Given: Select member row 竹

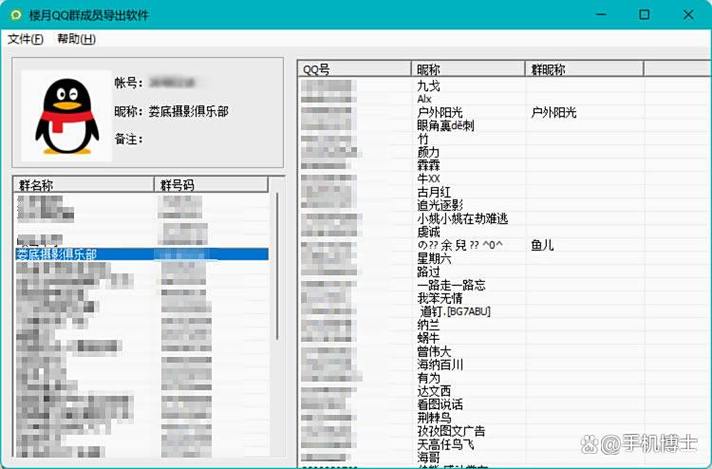Looking at the screenshot, I should [x=423, y=138].
